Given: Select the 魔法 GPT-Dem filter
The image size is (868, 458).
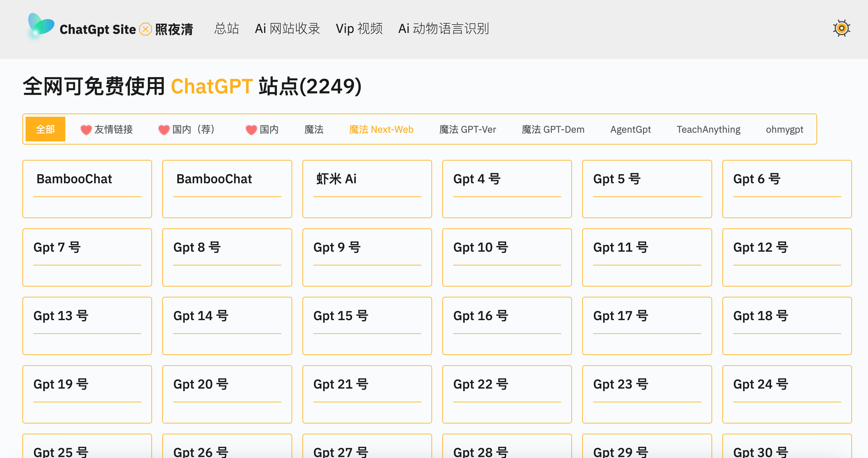Looking at the screenshot, I should [553, 129].
